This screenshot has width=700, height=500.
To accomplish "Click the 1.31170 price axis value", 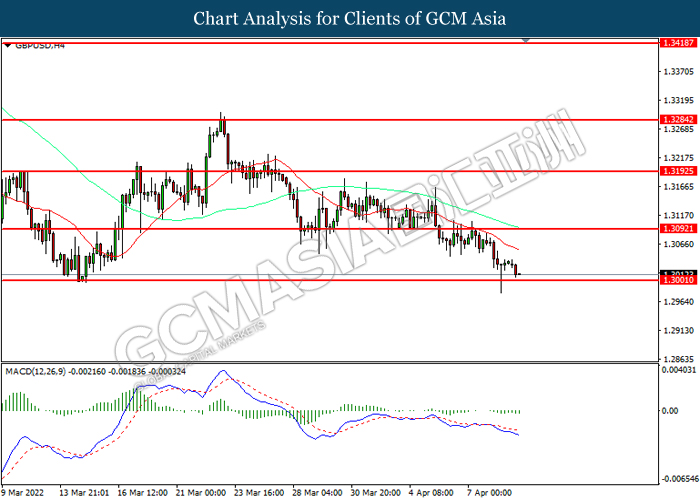I will tap(679, 216).
